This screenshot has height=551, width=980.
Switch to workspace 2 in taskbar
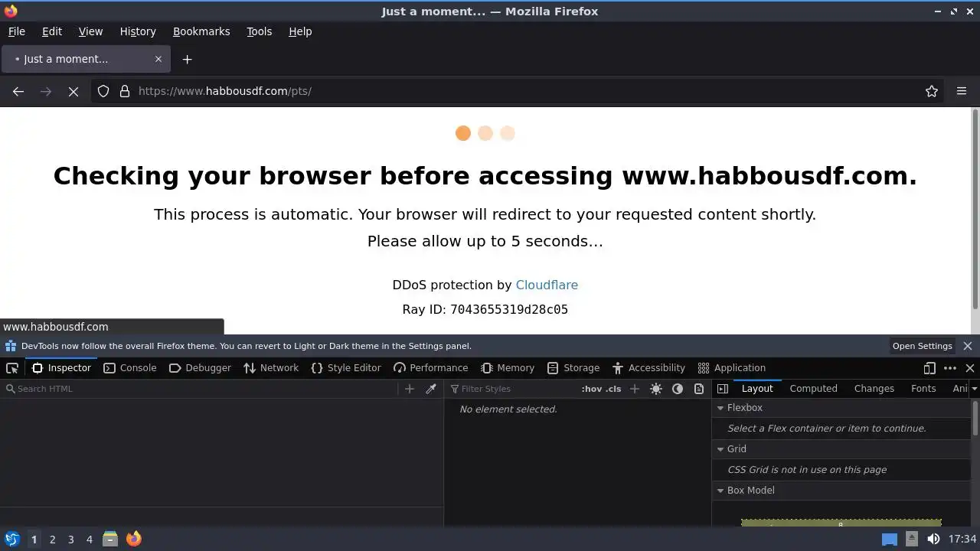click(52, 540)
